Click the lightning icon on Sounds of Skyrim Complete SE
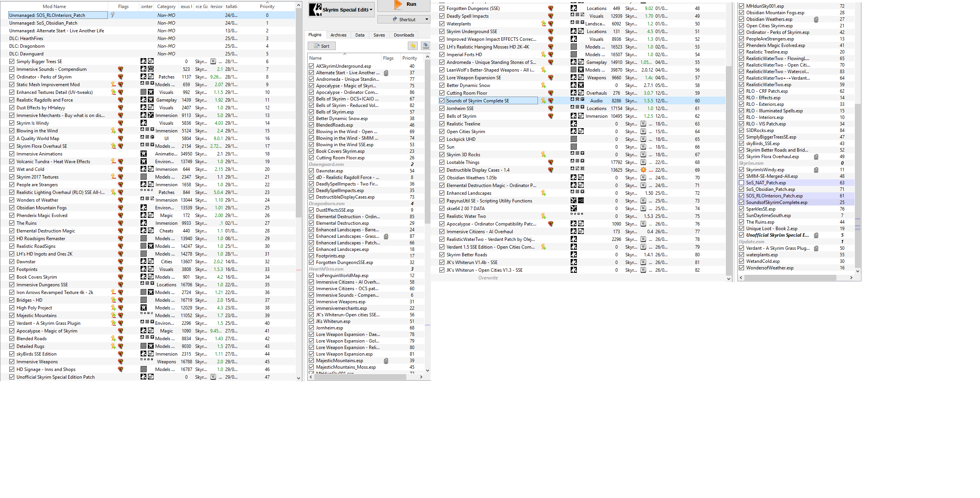980x498 pixels. [x=543, y=101]
